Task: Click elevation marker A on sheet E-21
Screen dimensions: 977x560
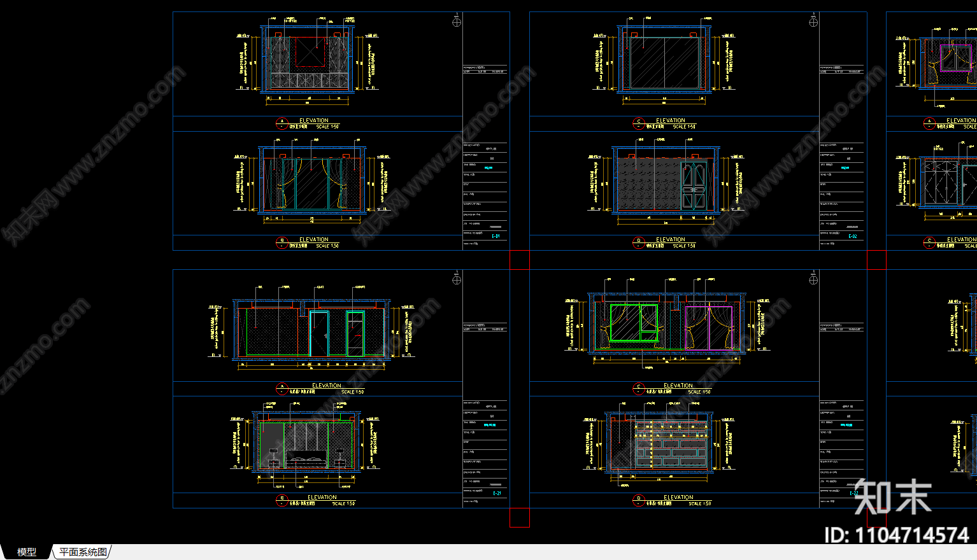Action: click(x=282, y=389)
